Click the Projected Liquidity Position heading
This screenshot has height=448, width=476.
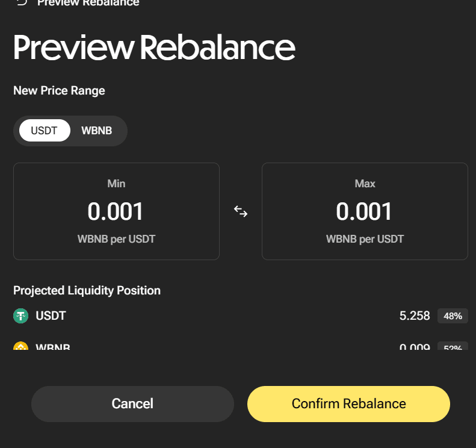87,290
